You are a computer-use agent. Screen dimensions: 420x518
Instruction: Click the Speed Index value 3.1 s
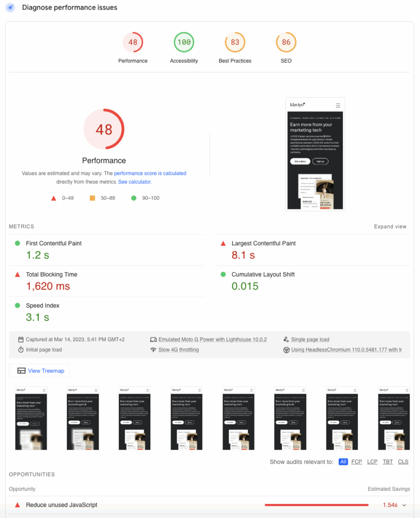tap(37, 317)
